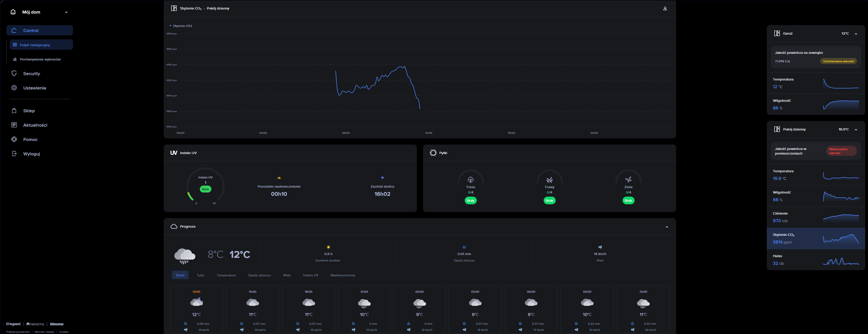Click the Ustawienia gear icon

coord(14,88)
